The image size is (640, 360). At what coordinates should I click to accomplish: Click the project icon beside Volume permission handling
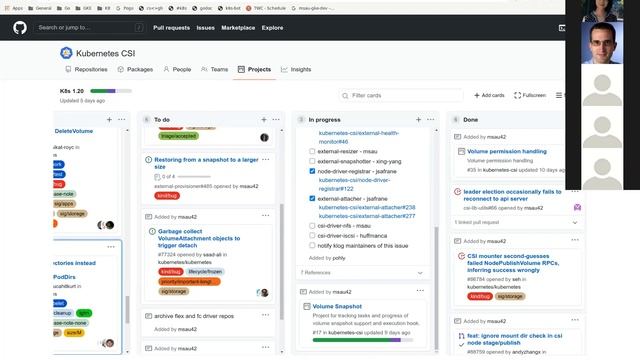[461, 151]
